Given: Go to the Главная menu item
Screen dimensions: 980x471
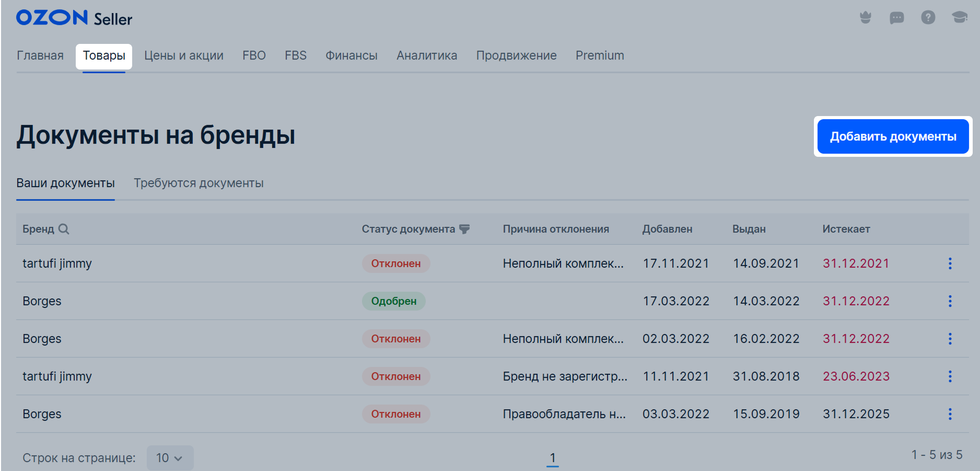Looking at the screenshot, I should point(40,55).
